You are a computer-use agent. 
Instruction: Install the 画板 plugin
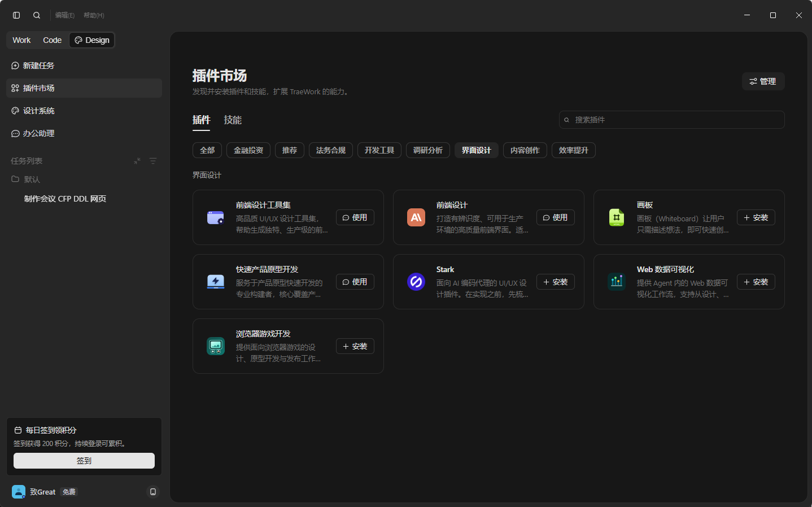tap(756, 217)
